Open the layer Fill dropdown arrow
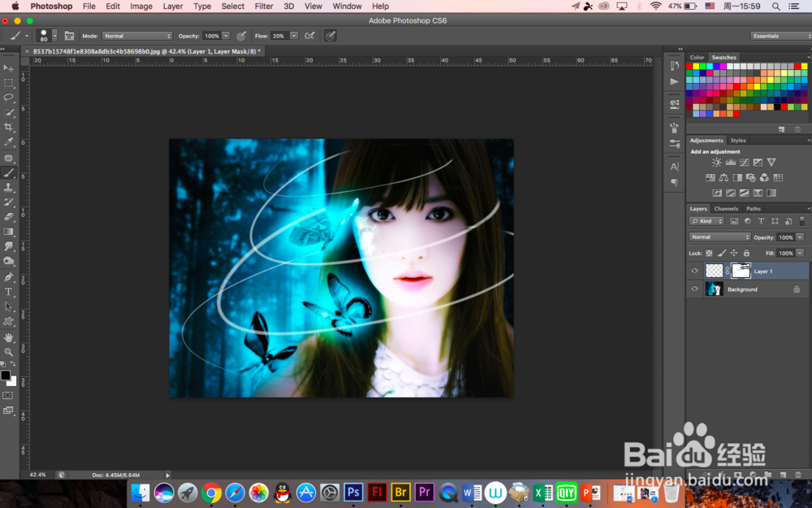 click(x=800, y=253)
